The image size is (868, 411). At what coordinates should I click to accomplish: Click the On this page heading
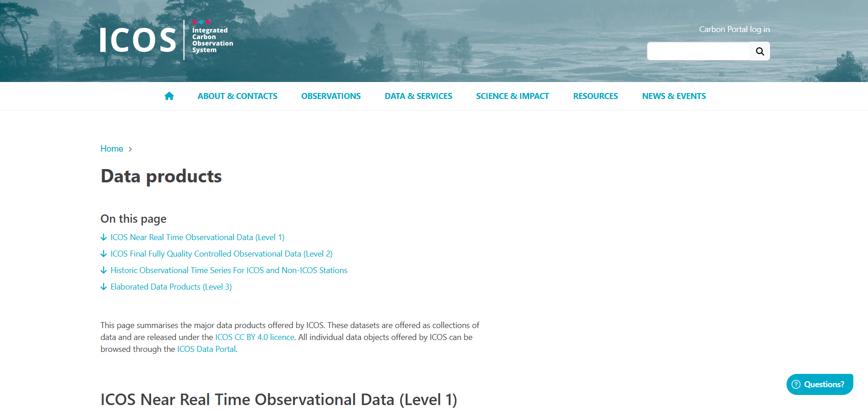(134, 219)
